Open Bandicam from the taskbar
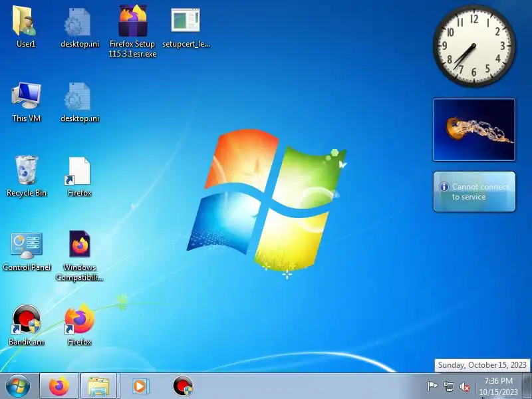532x399 pixels. pos(182,386)
